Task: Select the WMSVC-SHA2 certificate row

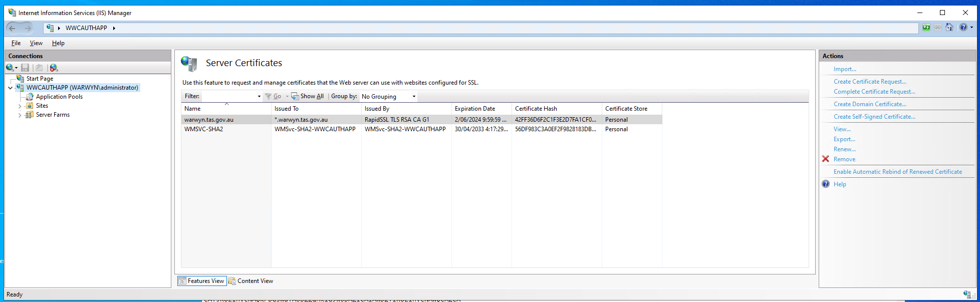Action: click(421, 129)
